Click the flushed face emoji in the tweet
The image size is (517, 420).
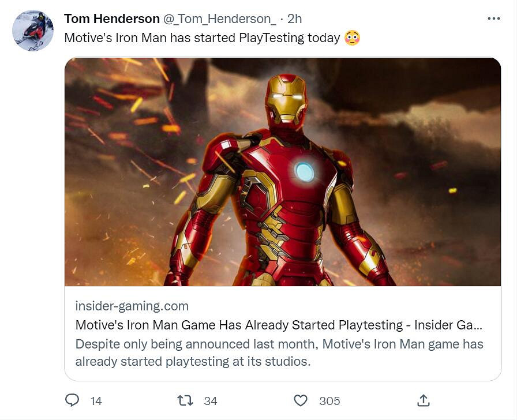tap(352, 38)
